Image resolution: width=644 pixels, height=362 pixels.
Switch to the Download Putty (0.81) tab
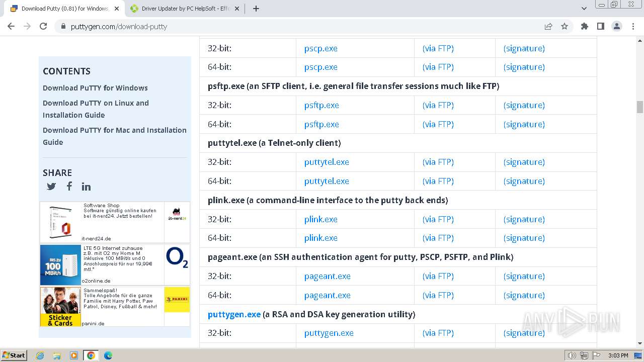(x=65, y=9)
